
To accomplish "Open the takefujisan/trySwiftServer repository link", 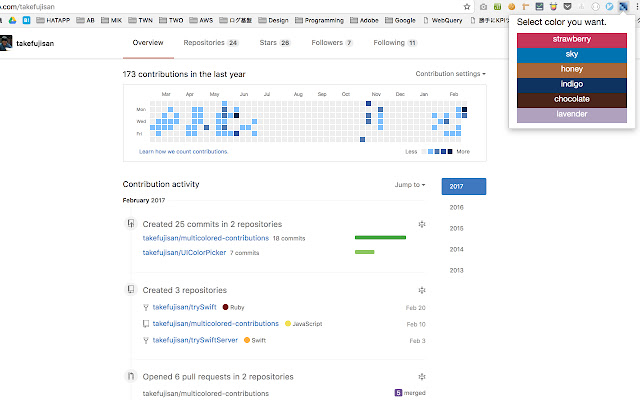I will coord(195,340).
